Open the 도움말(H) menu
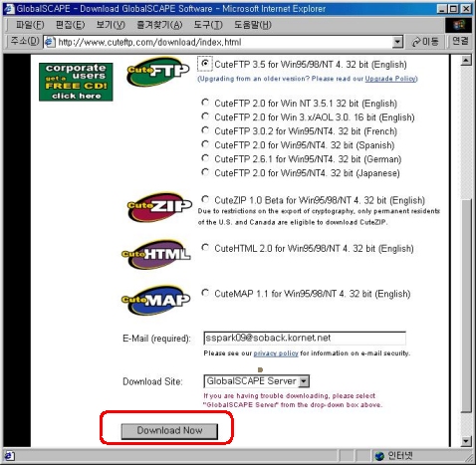The image size is (476, 465). coord(253,25)
